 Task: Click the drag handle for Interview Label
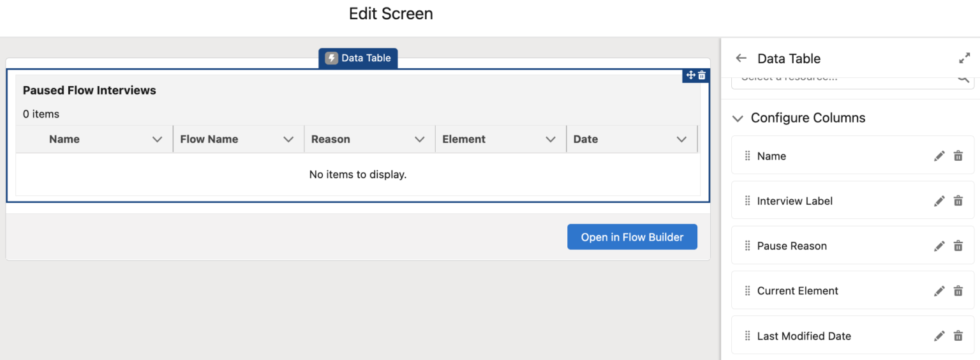pos(747,201)
